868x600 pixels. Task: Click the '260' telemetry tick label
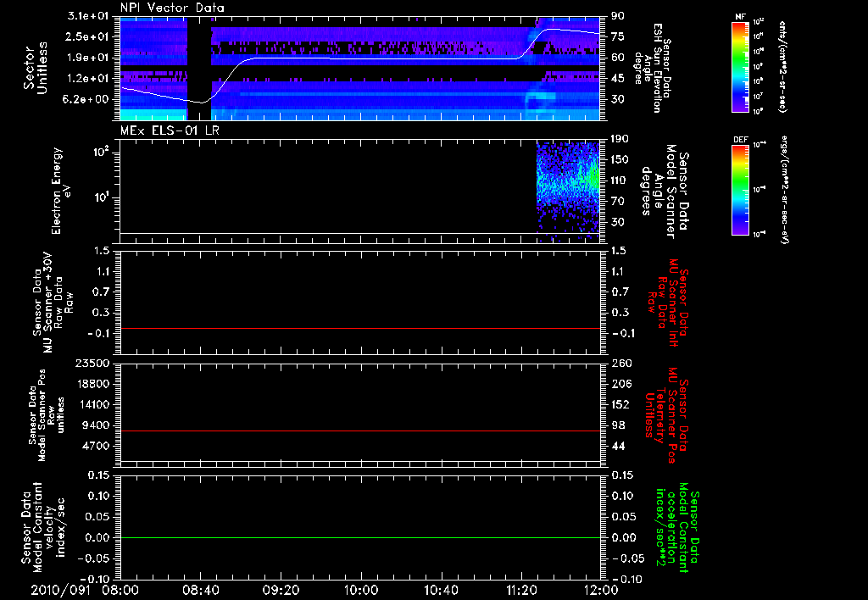pos(620,364)
